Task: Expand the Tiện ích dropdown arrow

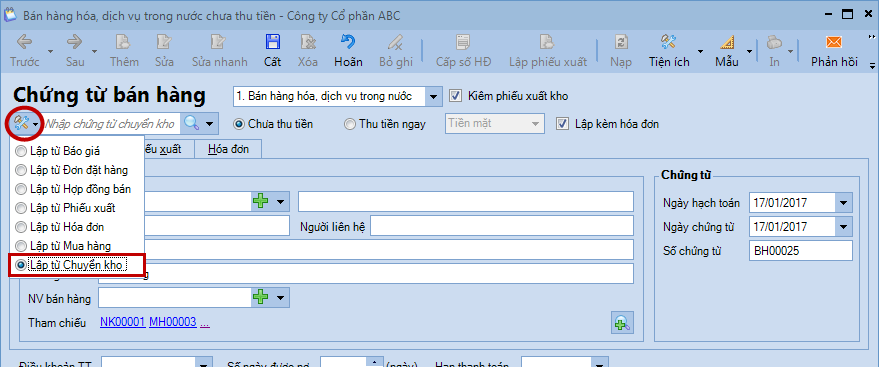Action: (x=701, y=52)
